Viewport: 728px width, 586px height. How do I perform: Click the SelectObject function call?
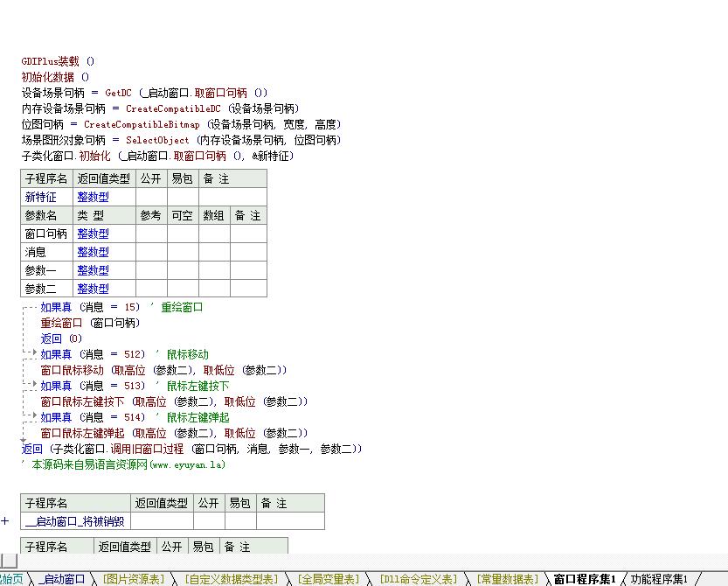pyautogui.click(x=157, y=140)
